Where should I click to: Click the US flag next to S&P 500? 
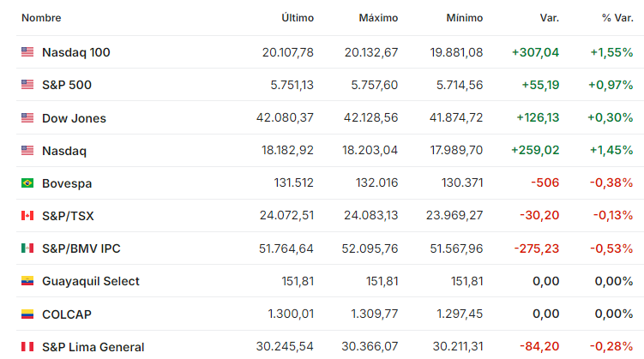click(27, 85)
